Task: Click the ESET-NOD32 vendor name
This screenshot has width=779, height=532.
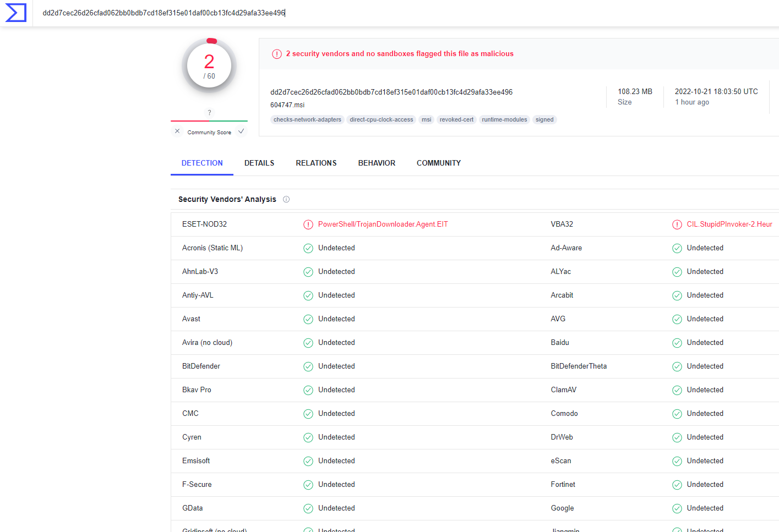Action: 204,224
